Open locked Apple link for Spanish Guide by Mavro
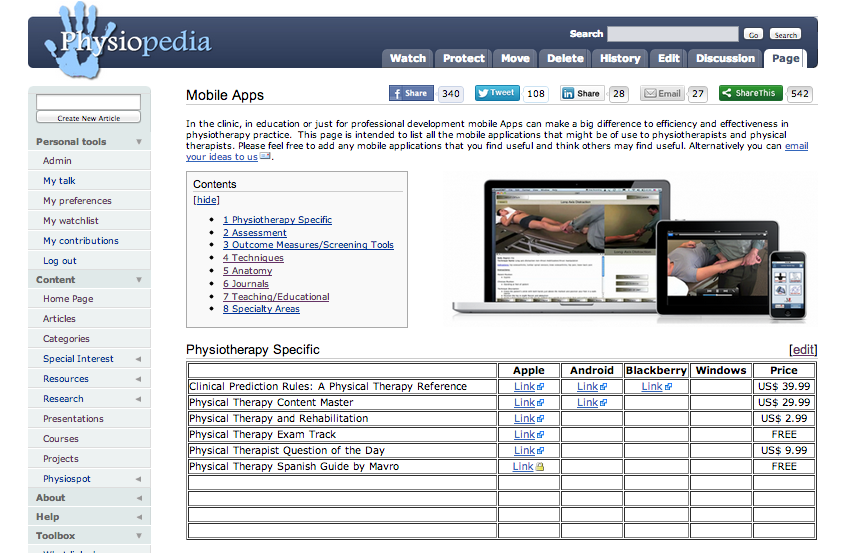This screenshot has width=854, height=553. pos(528,466)
